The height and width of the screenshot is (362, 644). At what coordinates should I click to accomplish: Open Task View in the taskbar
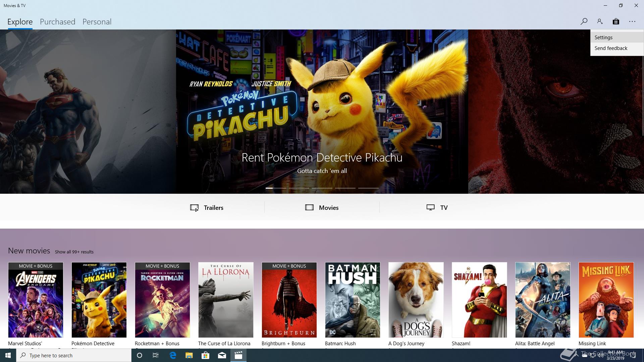pyautogui.click(x=156, y=355)
